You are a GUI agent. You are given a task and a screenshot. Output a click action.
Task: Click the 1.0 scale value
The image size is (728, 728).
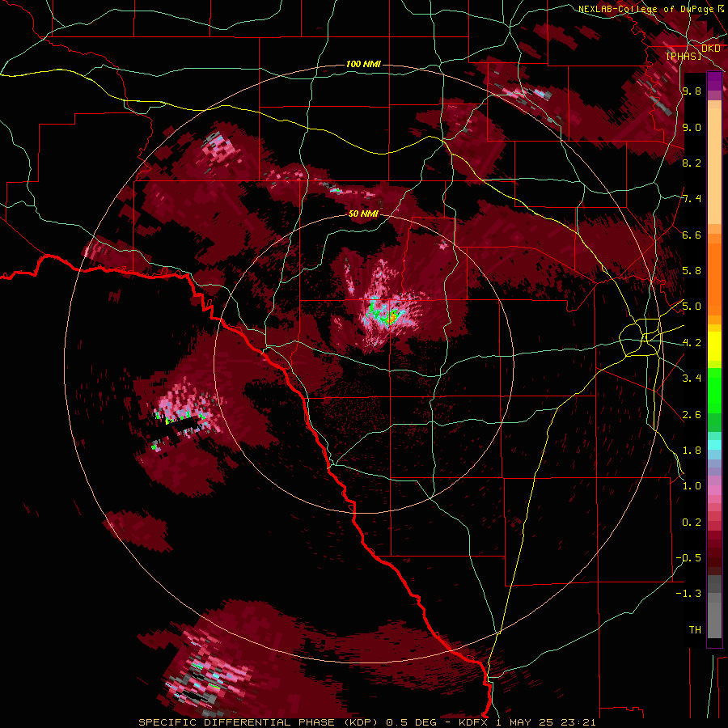click(x=692, y=486)
